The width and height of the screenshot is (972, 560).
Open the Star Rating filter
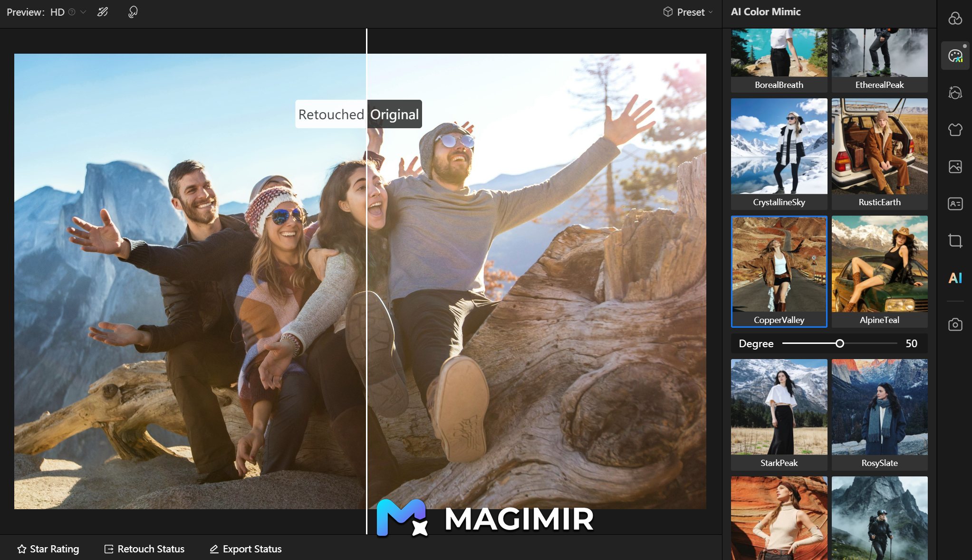pyautogui.click(x=48, y=549)
